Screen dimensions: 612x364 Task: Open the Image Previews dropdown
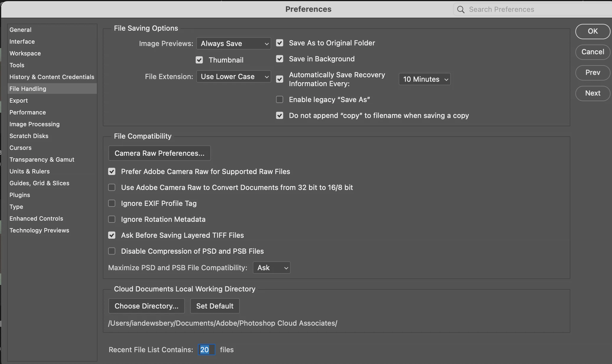pyautogui.click(x=233, y=44)
